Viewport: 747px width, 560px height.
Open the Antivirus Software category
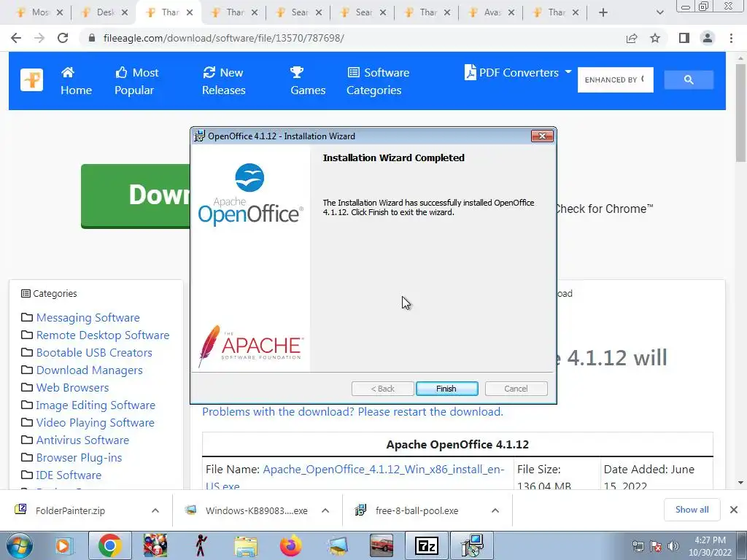[x=82, y=440]
